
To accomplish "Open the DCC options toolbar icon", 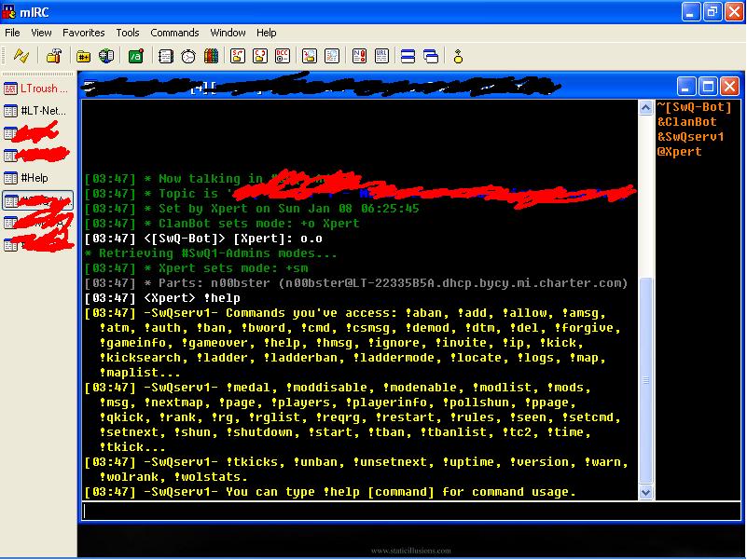I will 283,56.
